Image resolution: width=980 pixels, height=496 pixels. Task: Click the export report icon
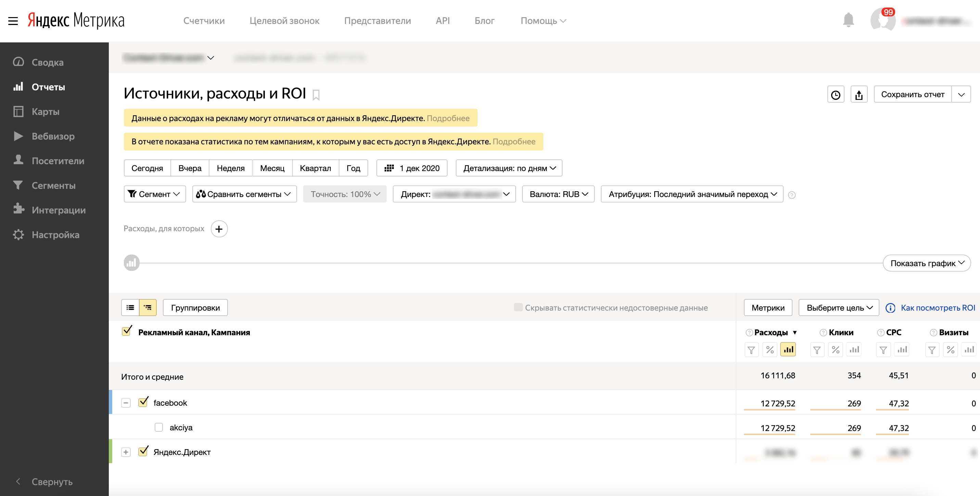point(859,94)
